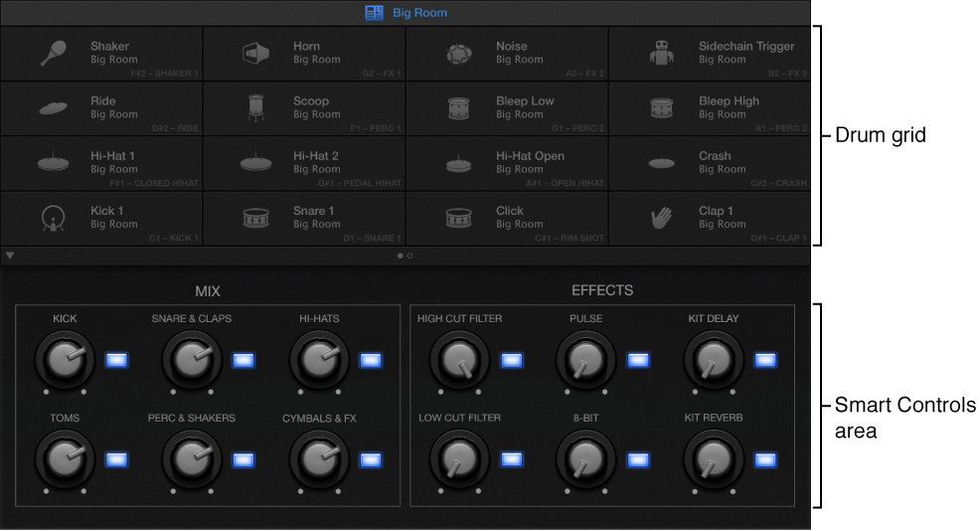
Task: Select the Bleep High name text
Action: [729, 101]
